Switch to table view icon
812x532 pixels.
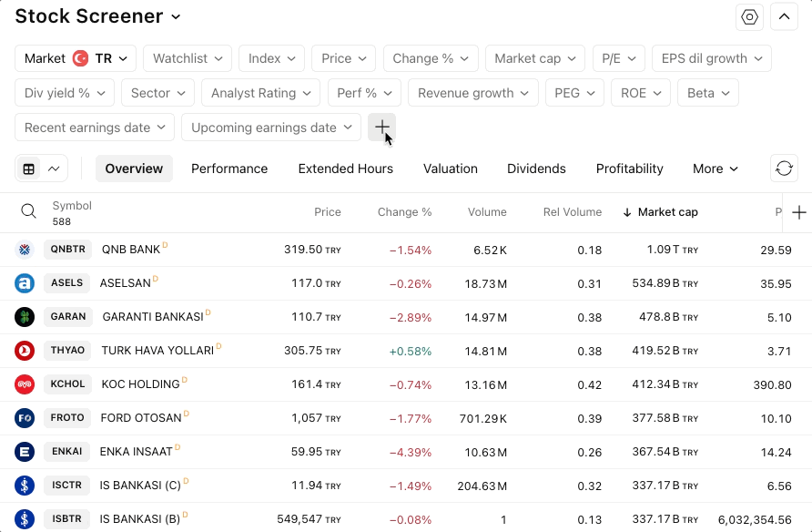pos(29,169)
